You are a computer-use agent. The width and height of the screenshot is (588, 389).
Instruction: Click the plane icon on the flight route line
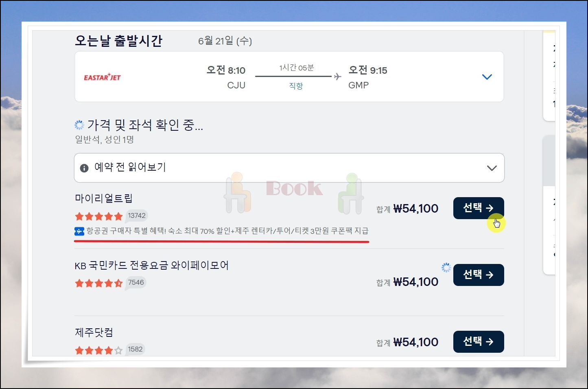click(337, 77)
